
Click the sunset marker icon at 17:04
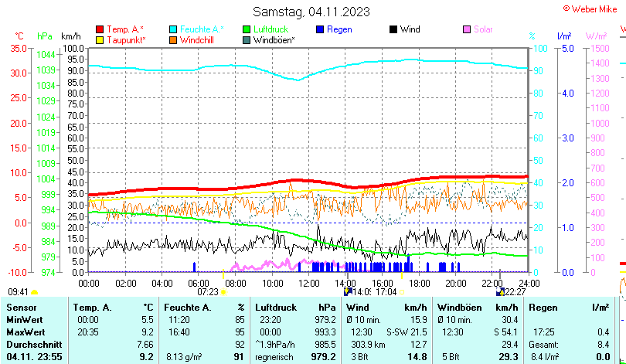click(x=402, y=292)
